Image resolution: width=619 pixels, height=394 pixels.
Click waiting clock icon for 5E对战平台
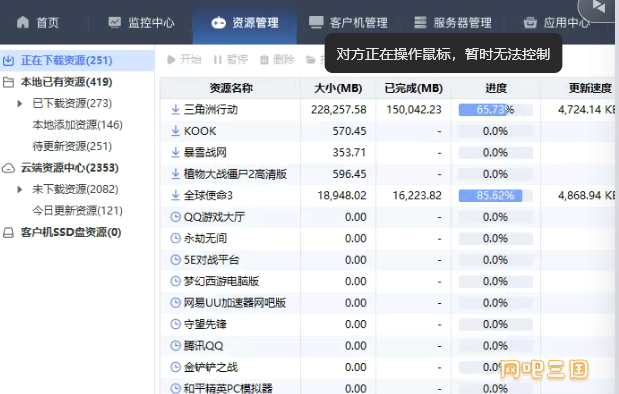(x=175, y=259)
